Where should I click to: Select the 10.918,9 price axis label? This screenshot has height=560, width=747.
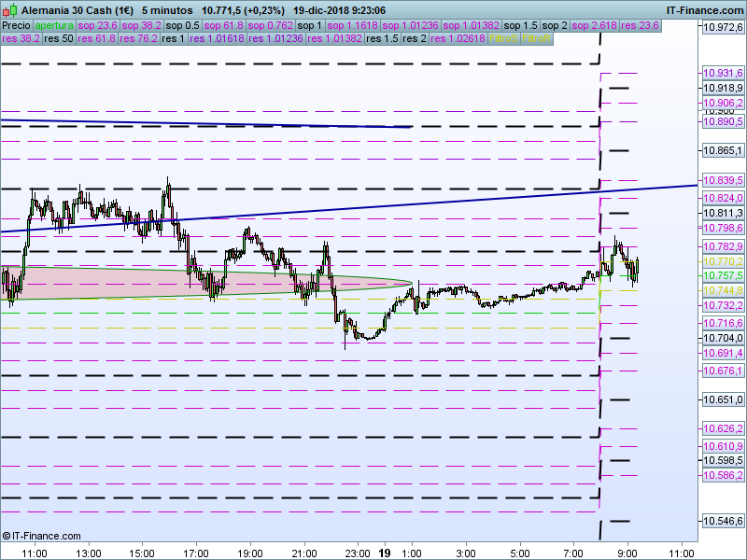[723, 88]
